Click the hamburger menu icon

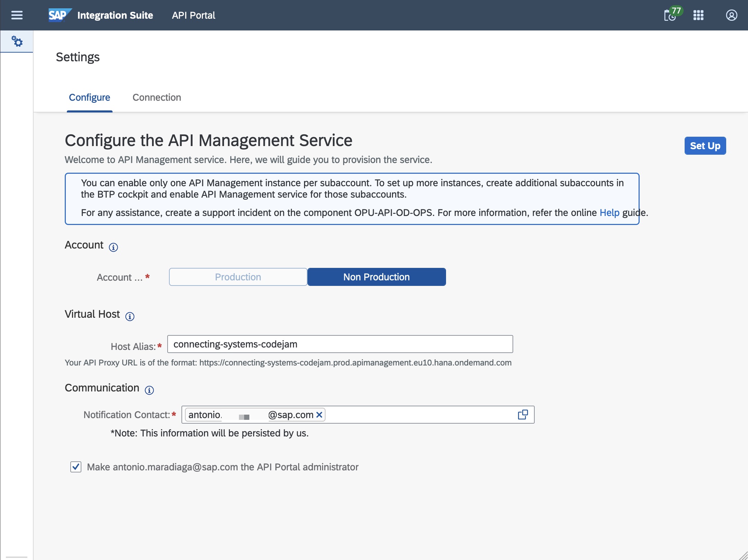point(17,15)
